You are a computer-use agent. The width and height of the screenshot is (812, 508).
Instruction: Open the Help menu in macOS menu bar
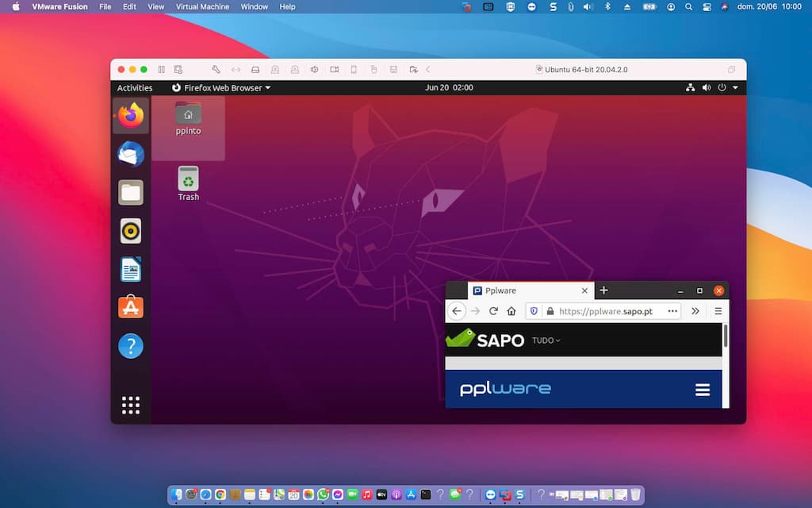pos(287,6)
